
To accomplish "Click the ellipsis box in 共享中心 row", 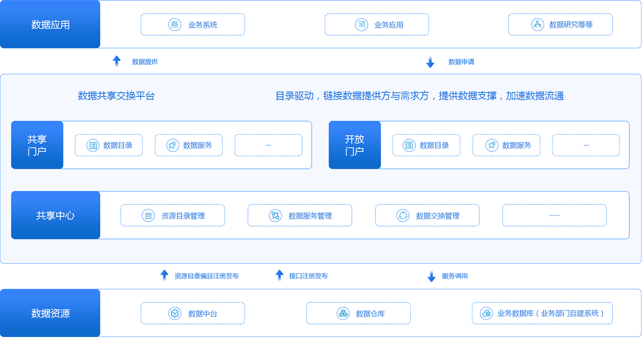I will [x=554, y=215].
